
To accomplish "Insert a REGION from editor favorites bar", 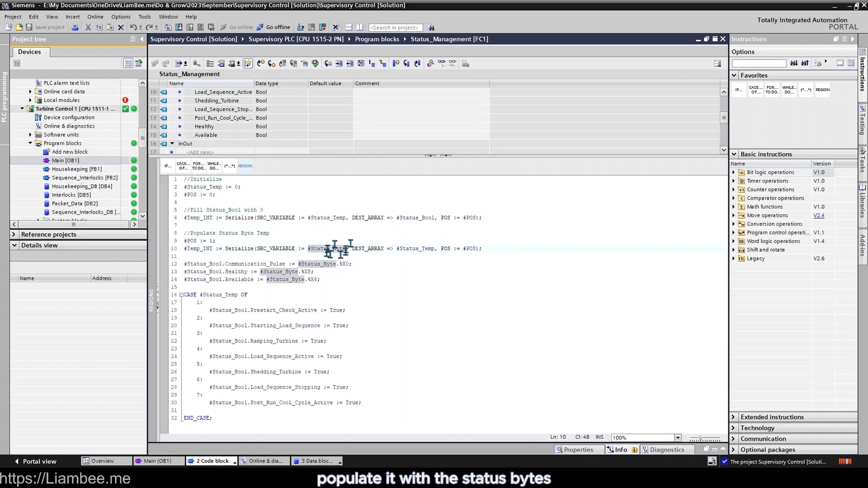I will click(245, 166).
